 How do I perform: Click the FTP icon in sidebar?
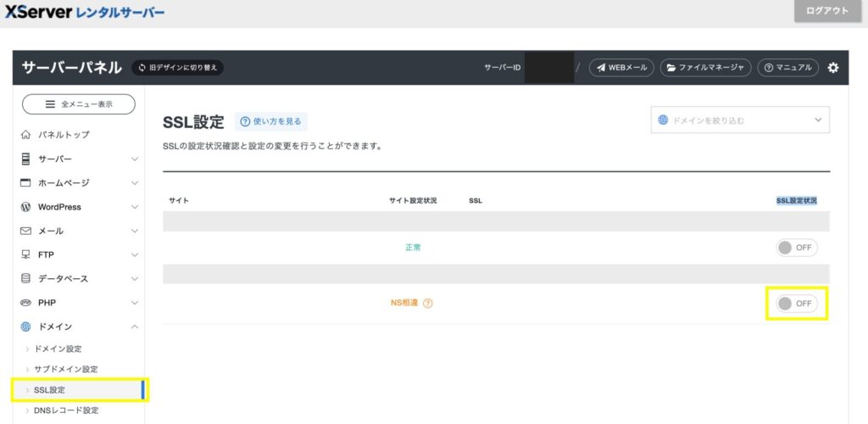click(26, 254)
